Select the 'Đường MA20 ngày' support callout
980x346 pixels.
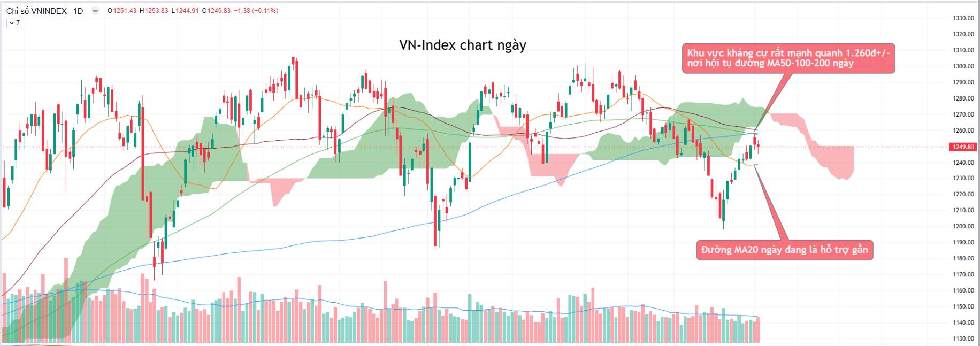coord(784,250)
